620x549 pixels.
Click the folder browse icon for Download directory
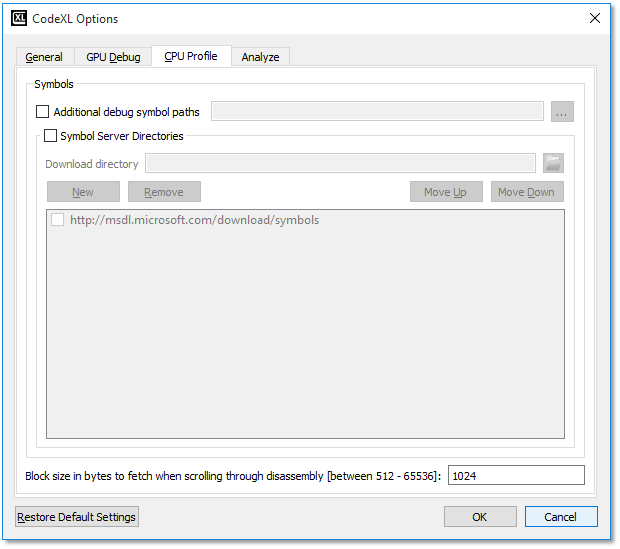coord(553,163)
